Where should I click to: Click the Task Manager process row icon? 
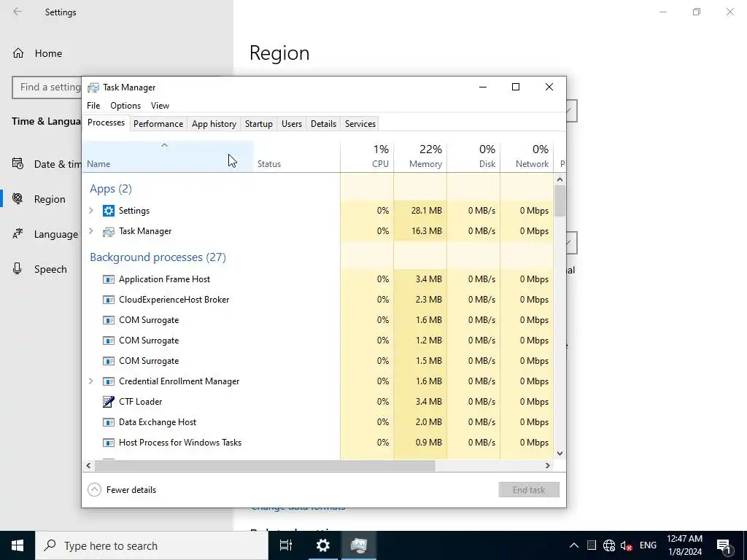click(109, 231)
